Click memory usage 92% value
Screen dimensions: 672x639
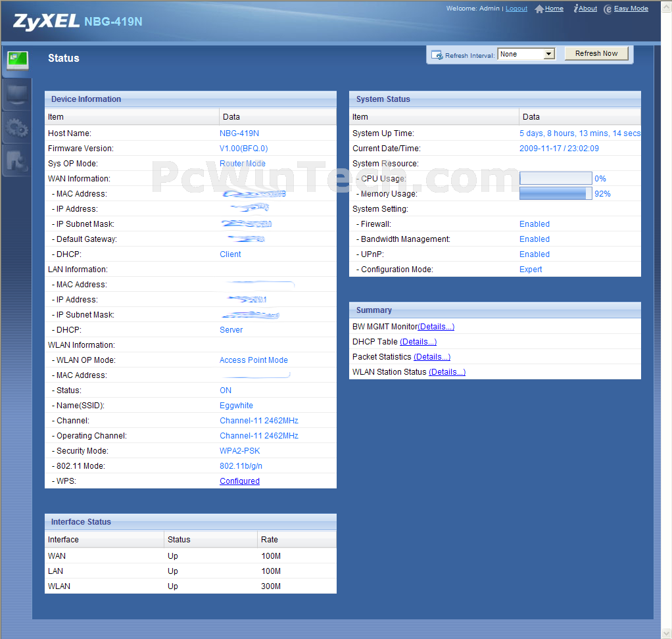pos(602,194)
